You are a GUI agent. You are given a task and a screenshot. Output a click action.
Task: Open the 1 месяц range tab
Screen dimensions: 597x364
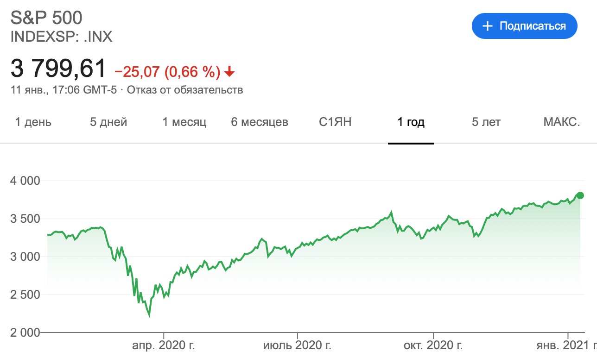point(184,122)
